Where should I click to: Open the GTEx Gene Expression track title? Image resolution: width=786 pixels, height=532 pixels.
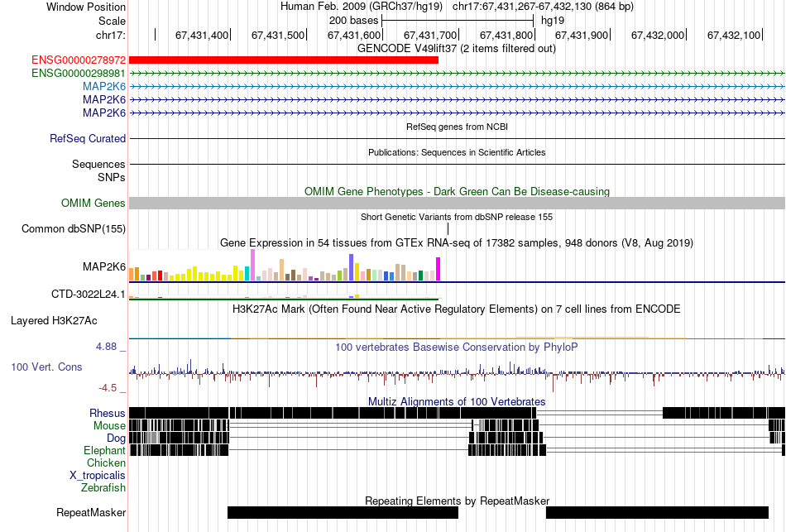coord(457,243)
